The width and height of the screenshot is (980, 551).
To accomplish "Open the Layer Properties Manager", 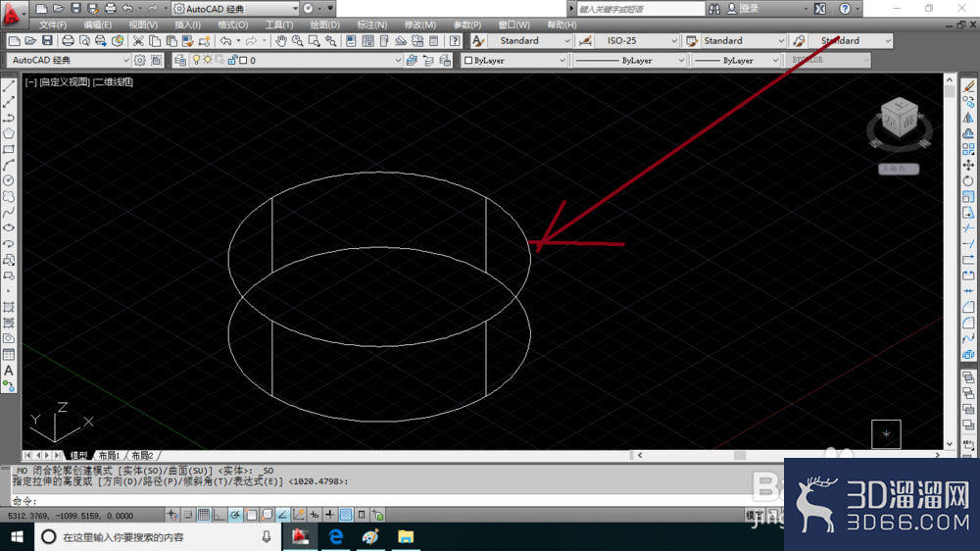I will 180,60.
